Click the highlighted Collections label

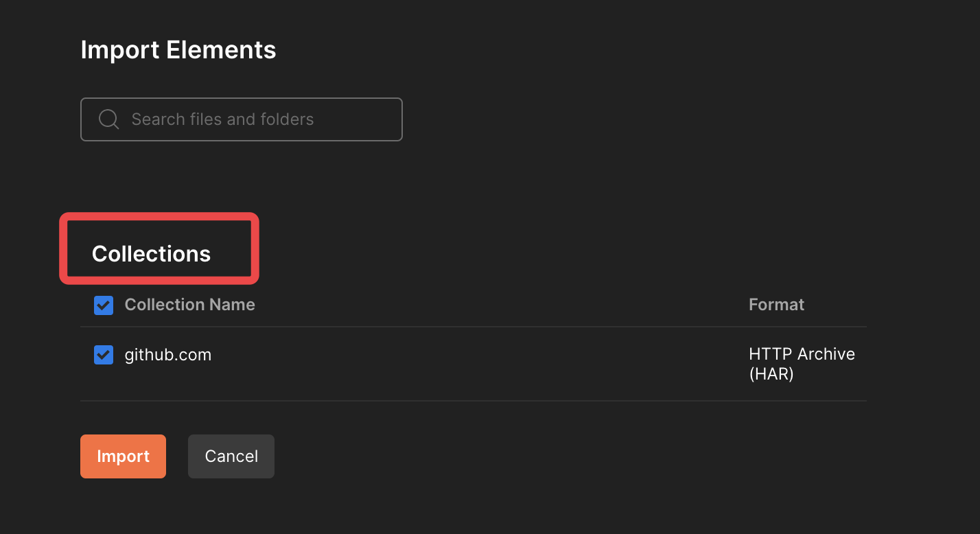tap(151, 254)
